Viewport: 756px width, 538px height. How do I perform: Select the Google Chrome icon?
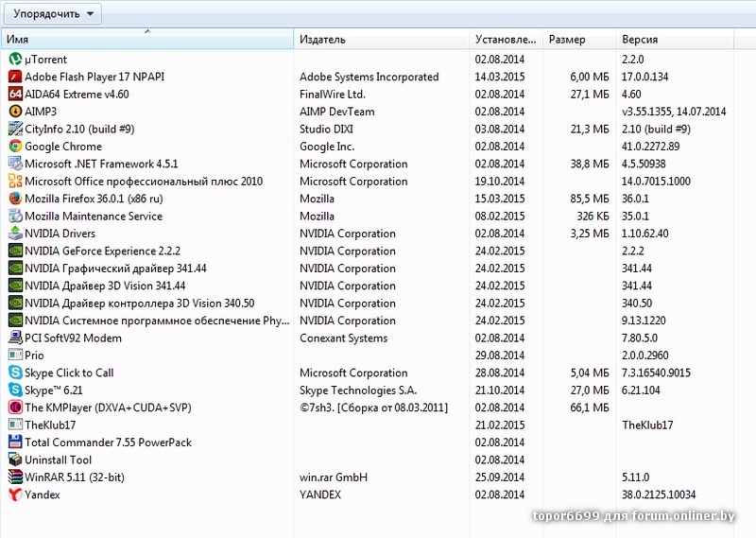[15, 147]
